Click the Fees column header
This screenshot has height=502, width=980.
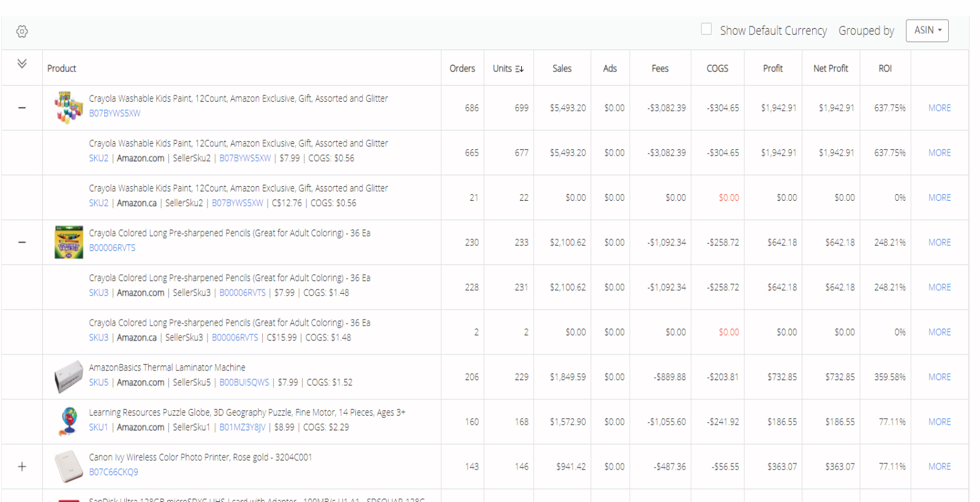coord(660,69)
